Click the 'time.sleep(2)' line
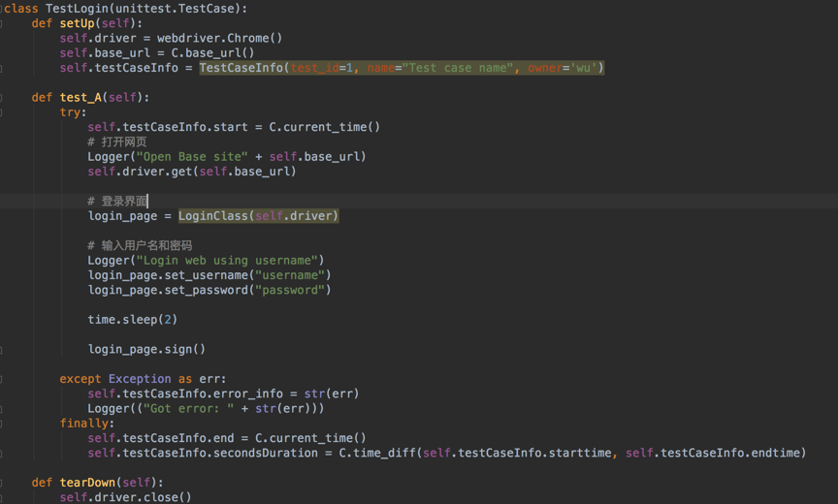This screenshot has height=504, width=838. coord(132,320)
